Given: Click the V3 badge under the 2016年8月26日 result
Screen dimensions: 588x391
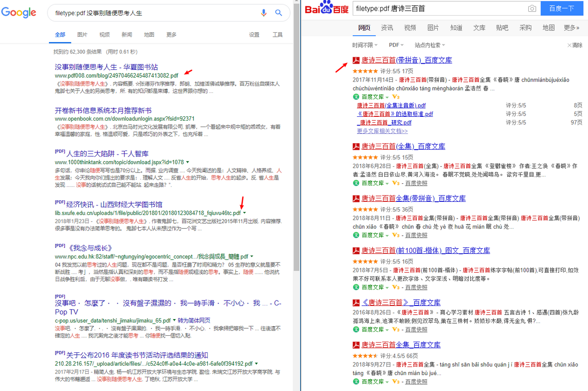Looking at the screenshot, I should coord(396,330).
